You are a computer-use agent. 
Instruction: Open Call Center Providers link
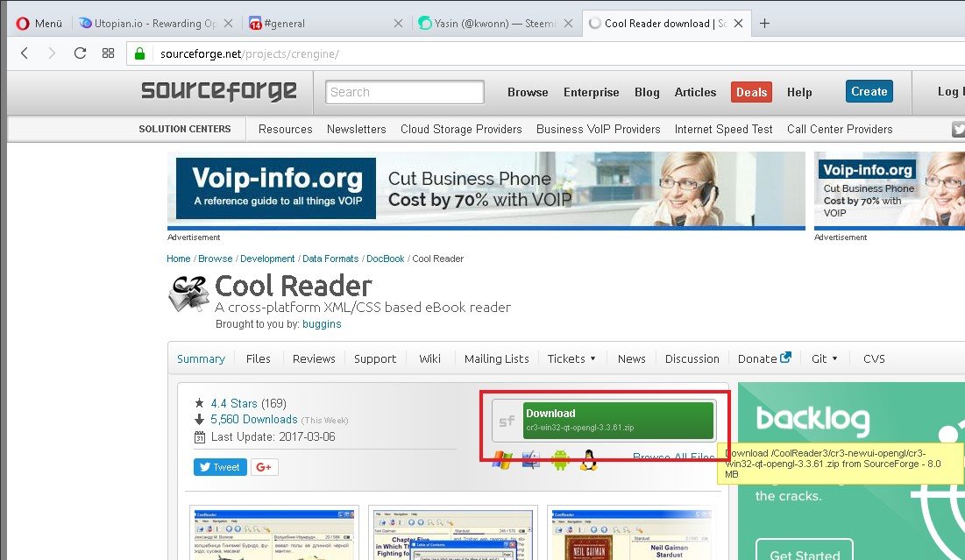tap(840, 129)
